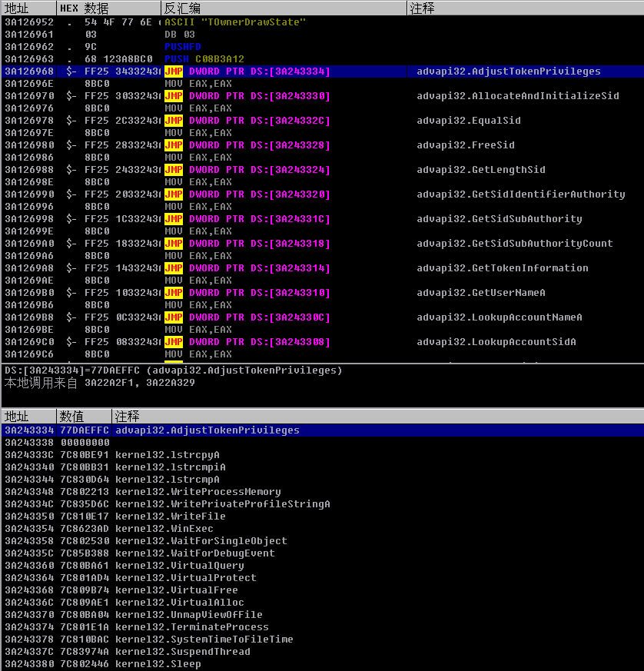Click value 7C802213 in dump pane
This screenshot has width=644, height=671.
[85, 492]
